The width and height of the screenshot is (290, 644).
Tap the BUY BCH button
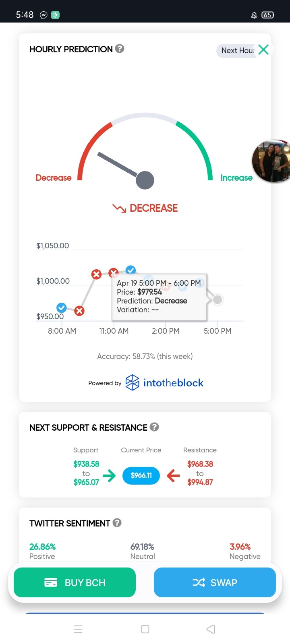[x=75, y=582]
